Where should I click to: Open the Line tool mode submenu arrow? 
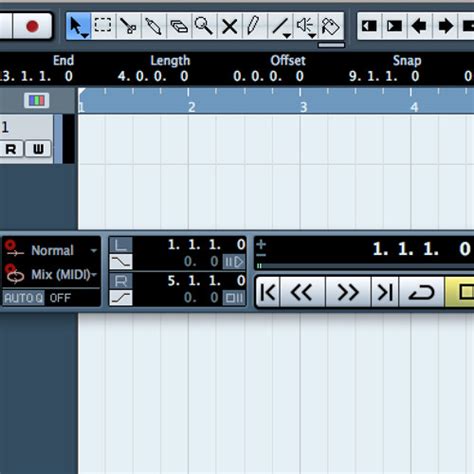pos(287,35)
